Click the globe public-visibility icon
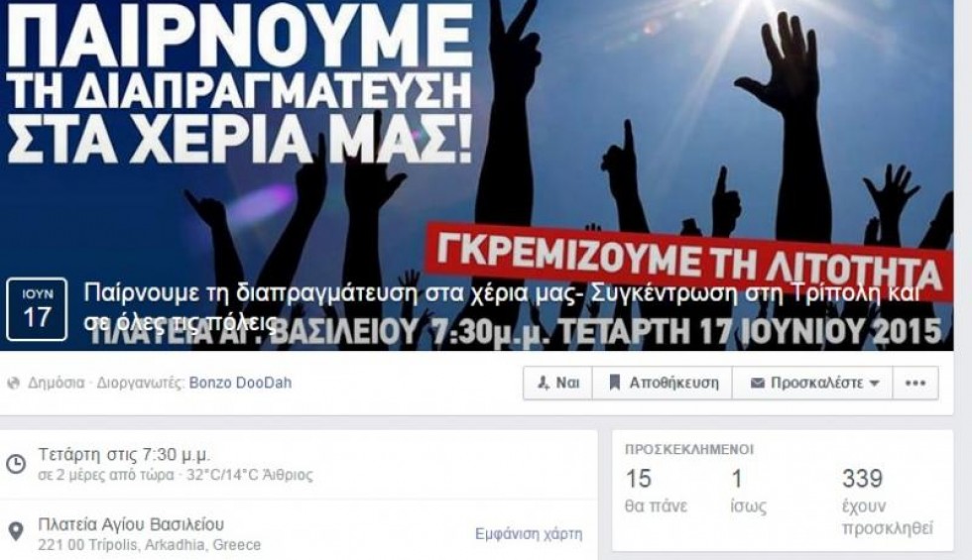The width and height of the screenshot is (972, 560). tap(14, 384)
